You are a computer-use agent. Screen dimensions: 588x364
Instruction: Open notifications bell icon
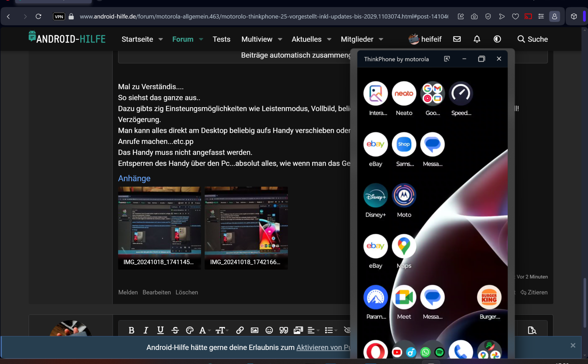coord(477,39)
